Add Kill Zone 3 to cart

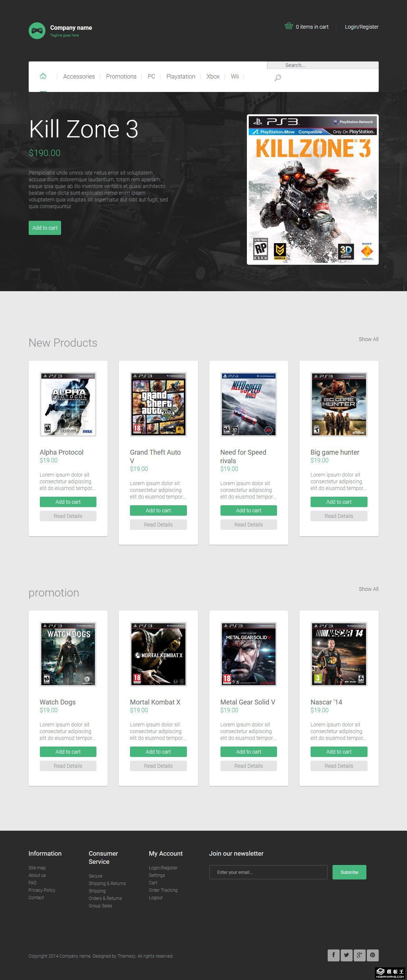pos(45,228)
